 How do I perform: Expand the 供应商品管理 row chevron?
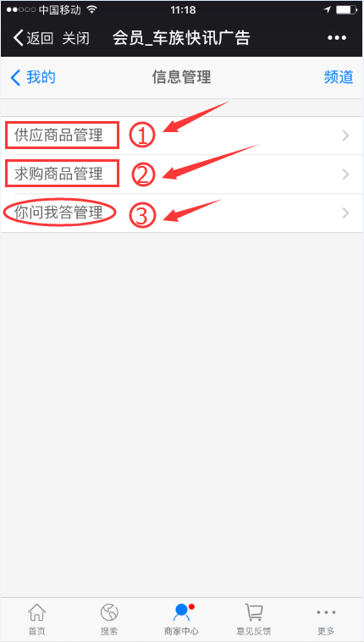tap(346, 136)
